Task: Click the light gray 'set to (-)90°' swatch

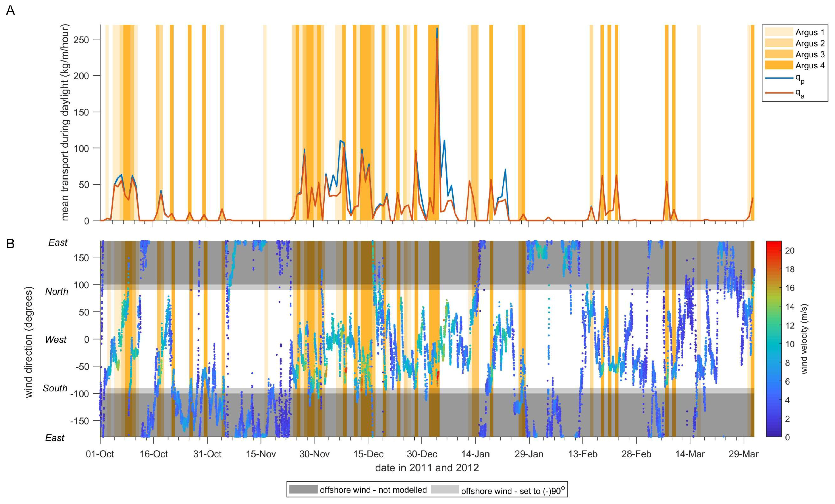Action: click(445, 489)
